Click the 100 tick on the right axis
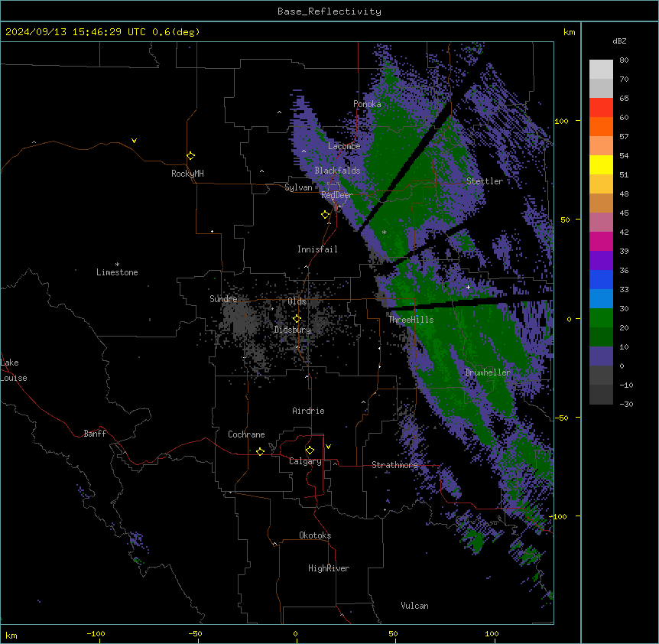Screen dimensions: 659x644 (561, 121)
